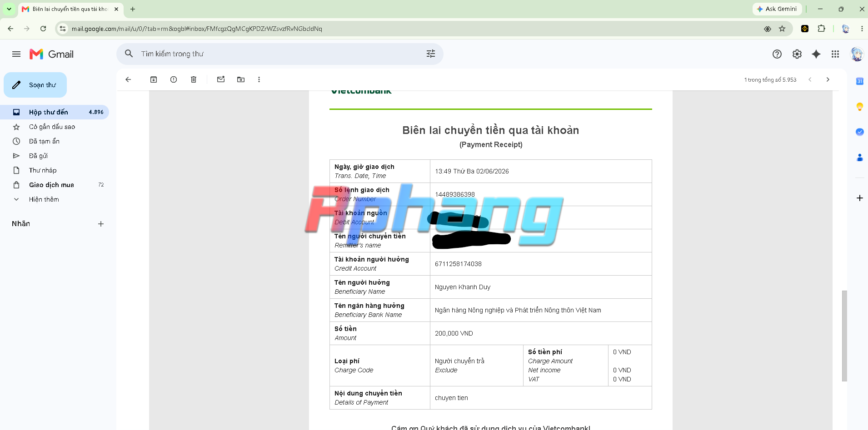This screenshot has width=868, height=430.
Task: Select order number 14489386398
Action: click(455, 194)
